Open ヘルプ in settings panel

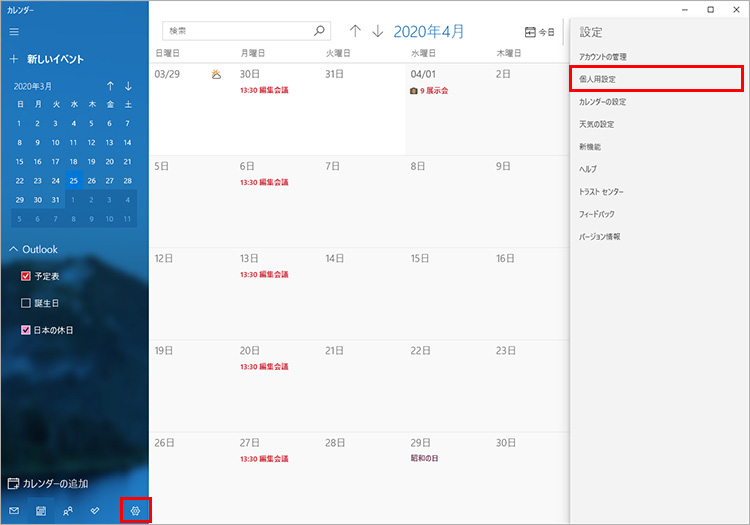click(x=588, y=169)
